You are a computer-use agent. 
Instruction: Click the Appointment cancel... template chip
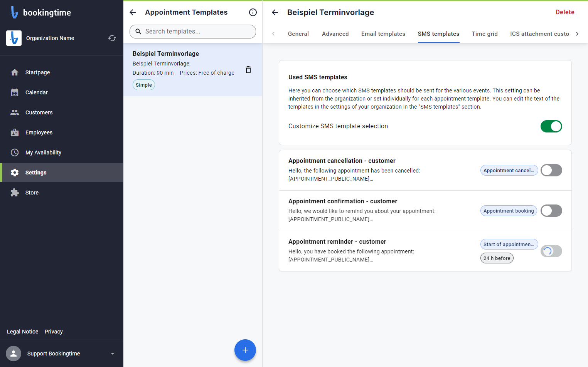[509, 170]
